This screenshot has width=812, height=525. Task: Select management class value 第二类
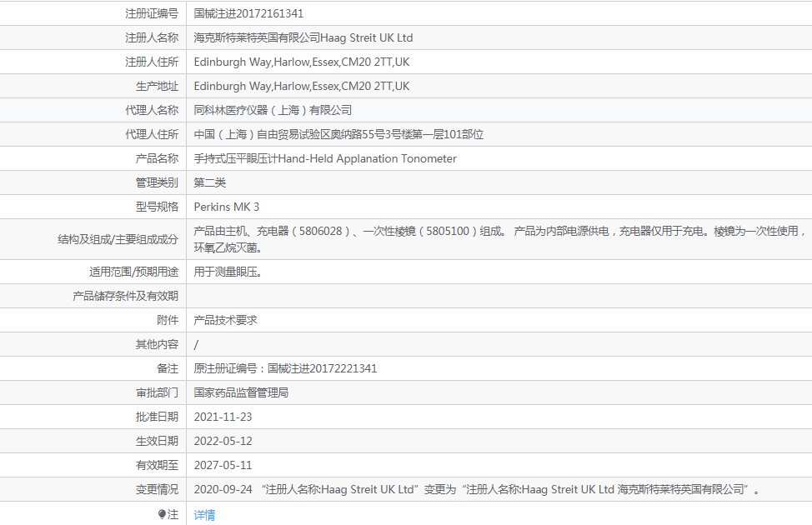pos(210,182)
